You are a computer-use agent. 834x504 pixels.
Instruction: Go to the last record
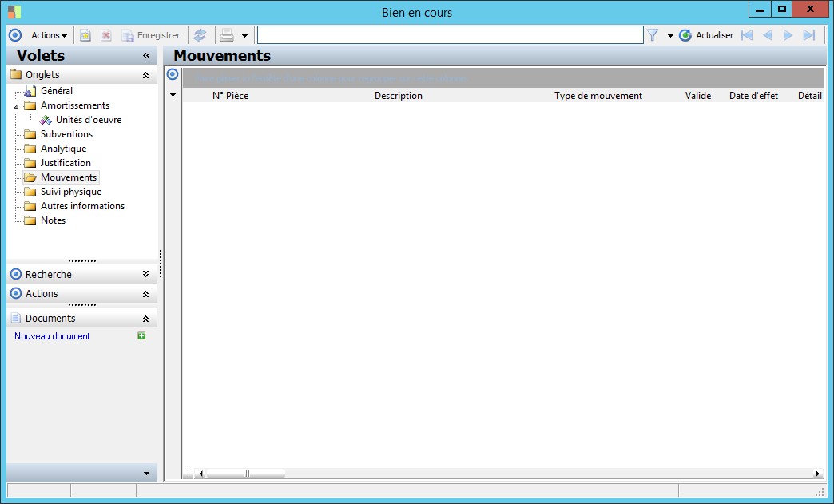pyautogui.click(x=809, y=35)
